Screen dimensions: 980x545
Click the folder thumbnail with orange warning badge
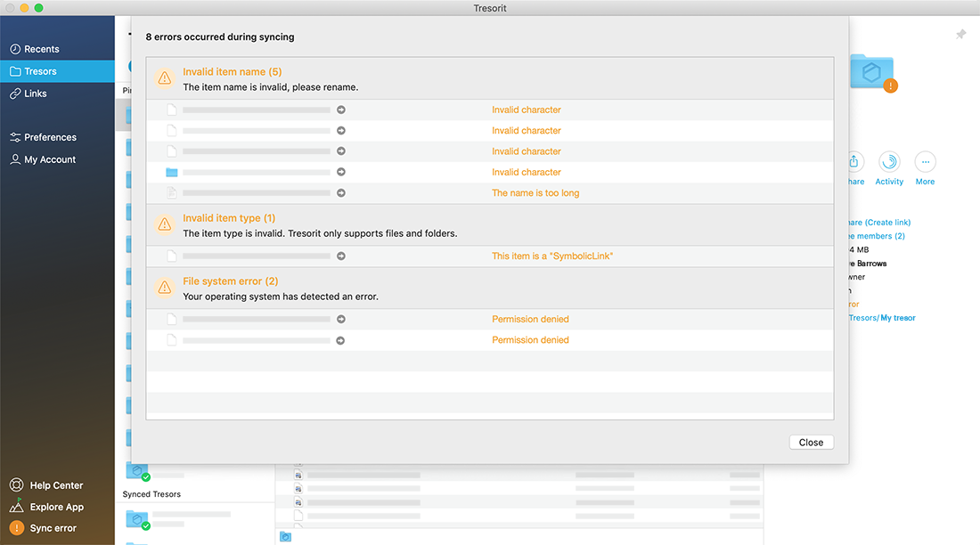click(870, 71)
